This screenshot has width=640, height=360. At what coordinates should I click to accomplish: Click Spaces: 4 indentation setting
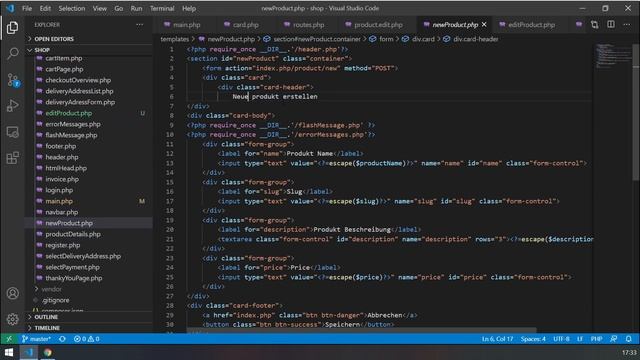tap(533, 339)
